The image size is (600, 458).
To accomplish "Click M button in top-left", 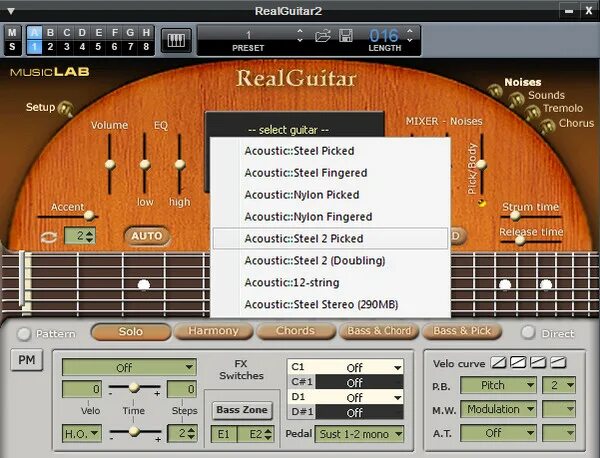I will [12, 33].
